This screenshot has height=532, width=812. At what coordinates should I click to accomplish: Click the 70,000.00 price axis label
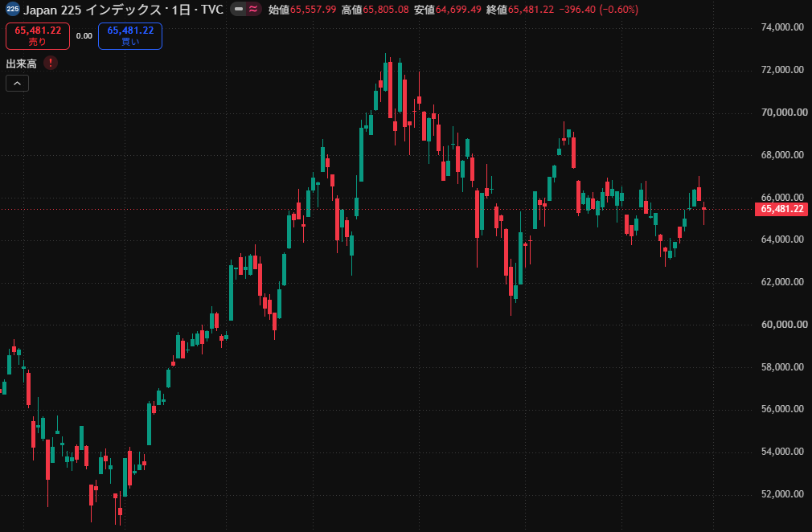point(784,113)
